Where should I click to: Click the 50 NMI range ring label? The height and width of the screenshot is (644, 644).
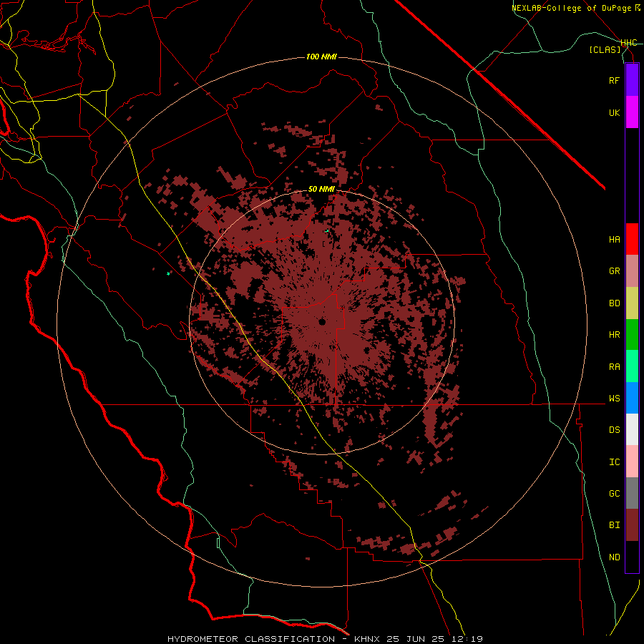click(x=321, y=189)
